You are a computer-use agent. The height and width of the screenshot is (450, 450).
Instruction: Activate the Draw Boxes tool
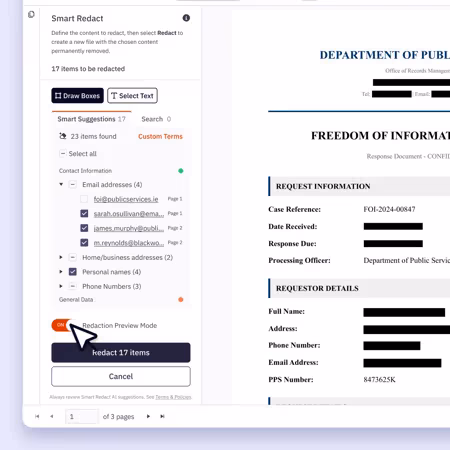(77, 96)
